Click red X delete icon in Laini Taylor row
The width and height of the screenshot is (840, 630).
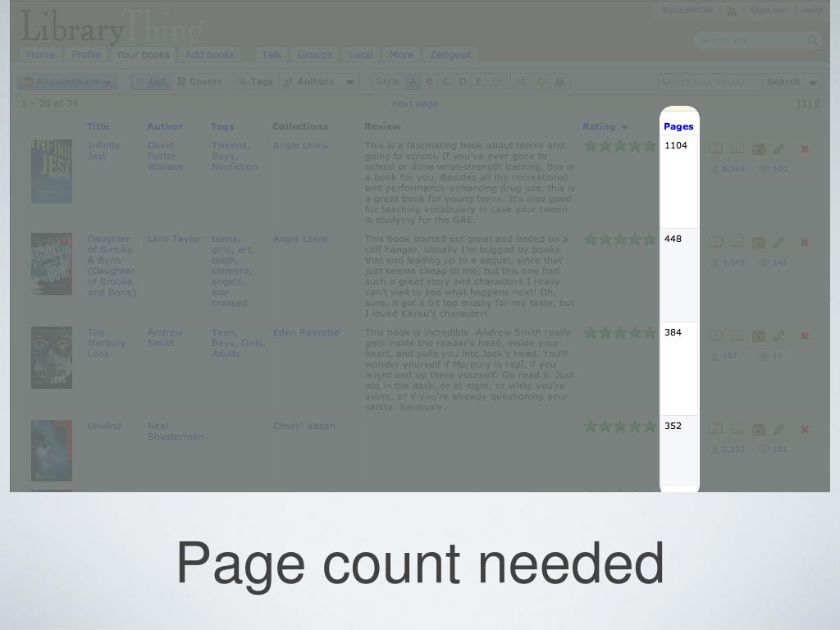tap(805, 243)
